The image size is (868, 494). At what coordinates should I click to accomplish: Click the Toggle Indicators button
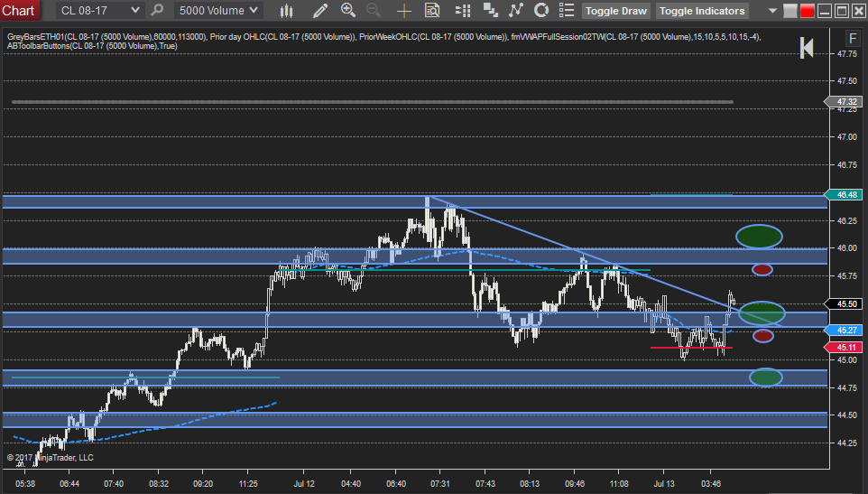click(701, 11)
